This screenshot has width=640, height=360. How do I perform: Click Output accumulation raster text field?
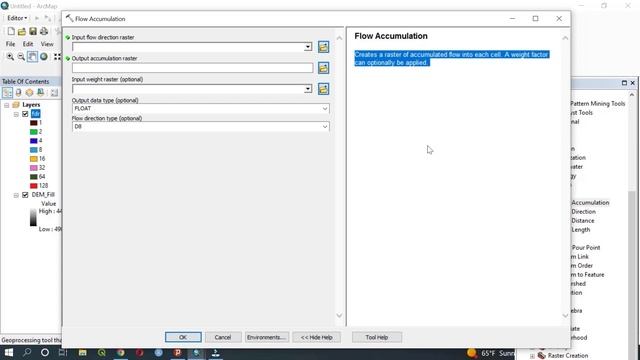[192, 68]
